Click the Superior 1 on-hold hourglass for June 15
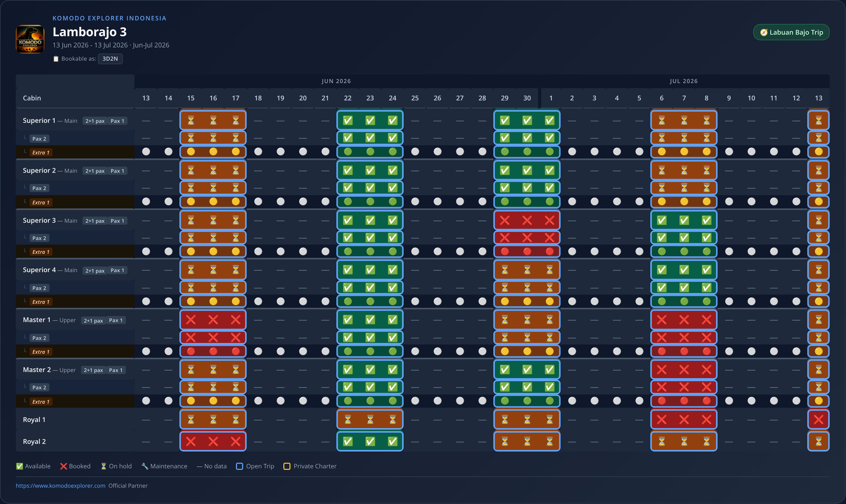846x504 pixels. click(x=191, y=120)
